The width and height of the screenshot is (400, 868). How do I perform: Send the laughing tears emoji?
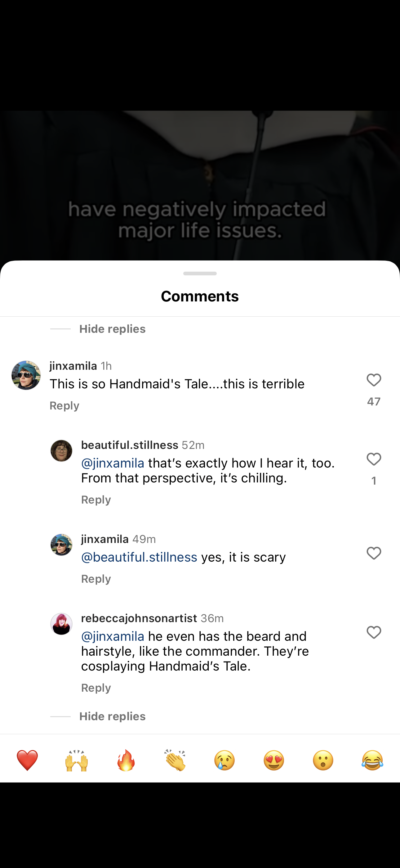(x=372, y=760)
